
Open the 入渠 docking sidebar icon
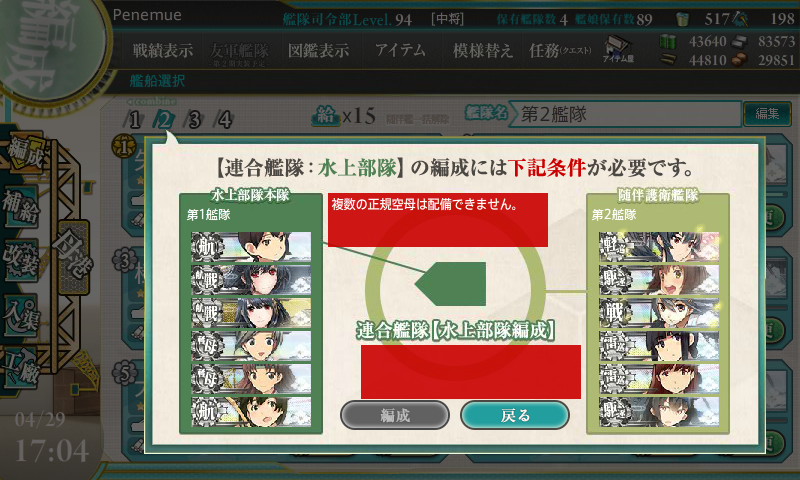[x=21, y=314]
